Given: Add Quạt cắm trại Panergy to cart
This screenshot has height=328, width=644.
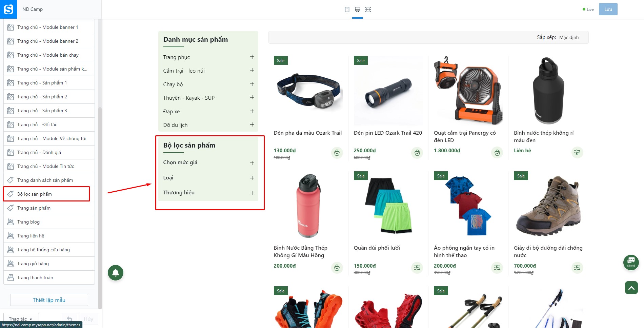Looking at the screenshot, I should pos(497,153).
